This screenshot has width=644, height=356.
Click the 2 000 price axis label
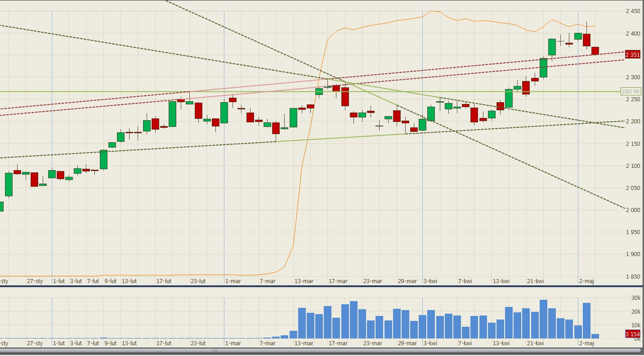click(x=633, y=210)
